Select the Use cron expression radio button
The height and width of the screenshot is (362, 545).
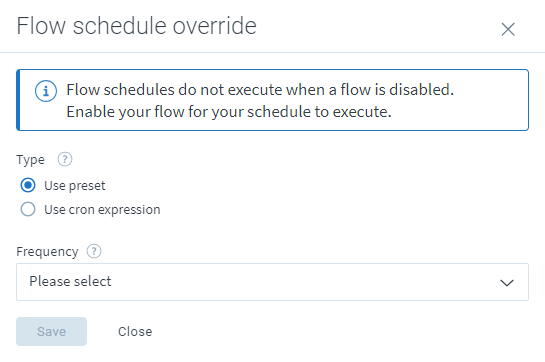tap(28, 209)
